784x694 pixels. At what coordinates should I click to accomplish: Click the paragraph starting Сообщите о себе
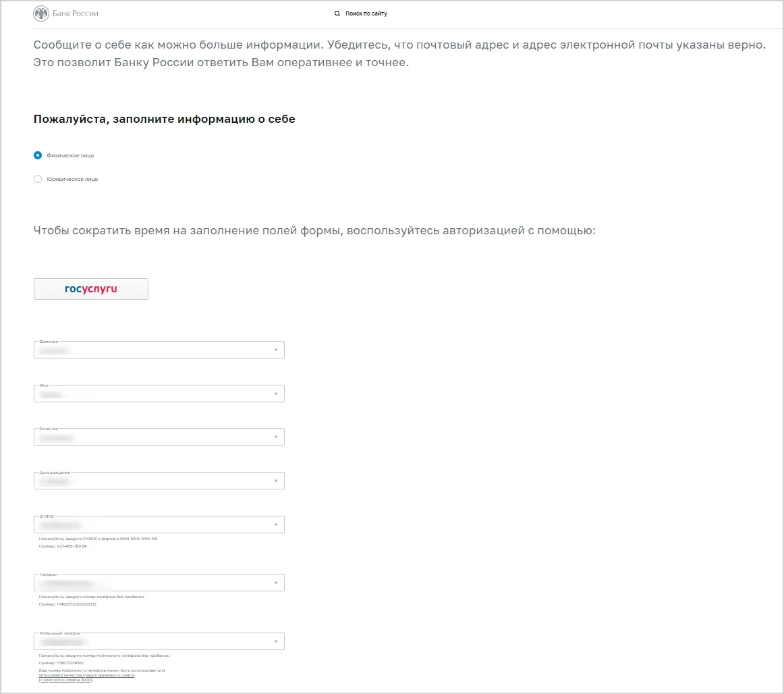(399, 53)
